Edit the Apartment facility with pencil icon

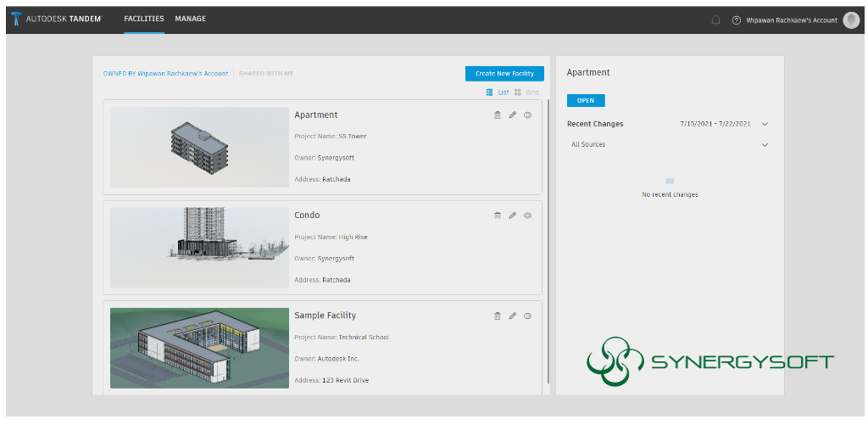(513, 115)
